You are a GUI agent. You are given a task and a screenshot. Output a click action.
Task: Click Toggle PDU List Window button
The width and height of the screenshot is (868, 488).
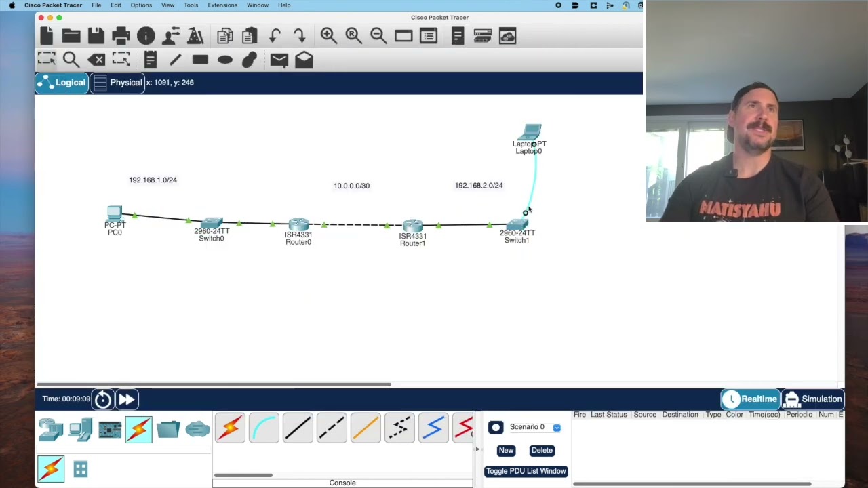[526, 471]
